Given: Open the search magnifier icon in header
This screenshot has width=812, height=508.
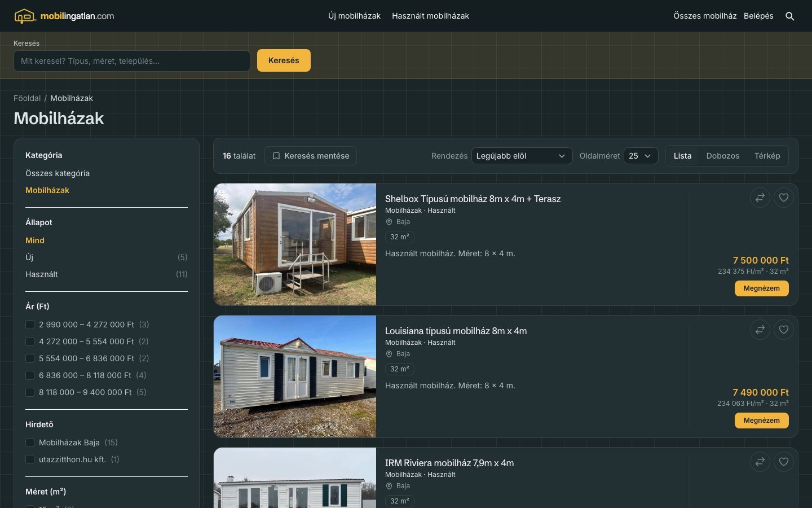Looking at the screenshot, I should [789, 16].
